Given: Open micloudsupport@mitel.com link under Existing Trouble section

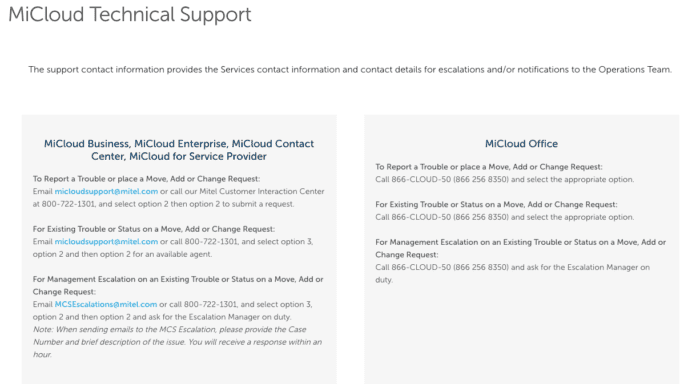Looking at the screenshot, I should (106, 242).
